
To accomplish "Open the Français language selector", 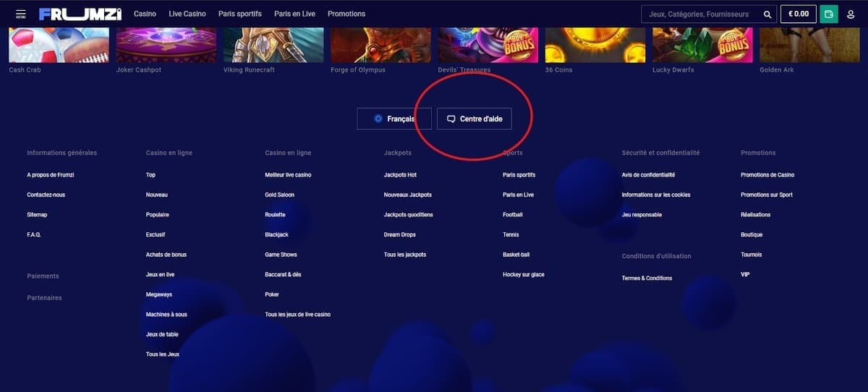I will pyautogui.click(x=394, y=119).
